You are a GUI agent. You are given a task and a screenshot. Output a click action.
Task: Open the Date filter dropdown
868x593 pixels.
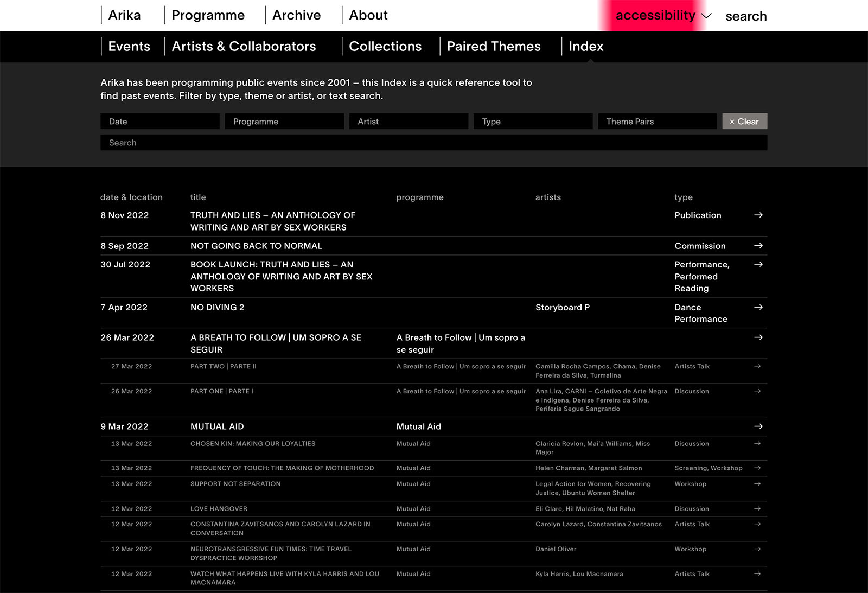click(x=160, y=122)
